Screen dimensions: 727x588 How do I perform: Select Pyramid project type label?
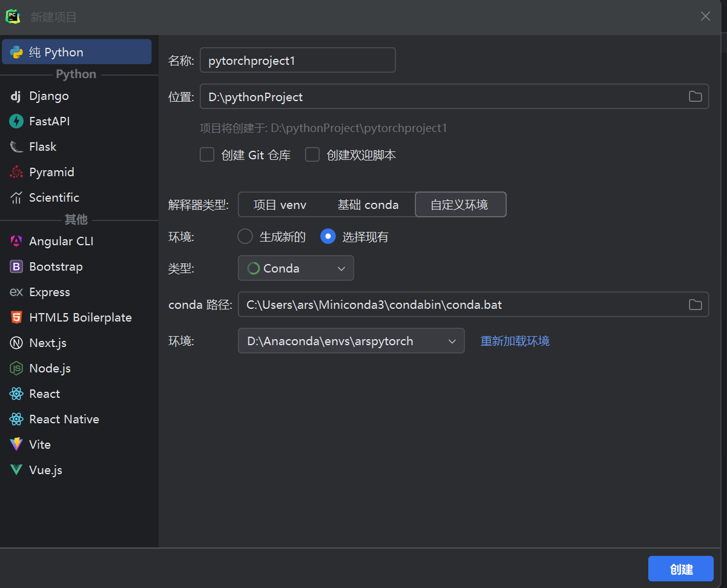[52, 172]
